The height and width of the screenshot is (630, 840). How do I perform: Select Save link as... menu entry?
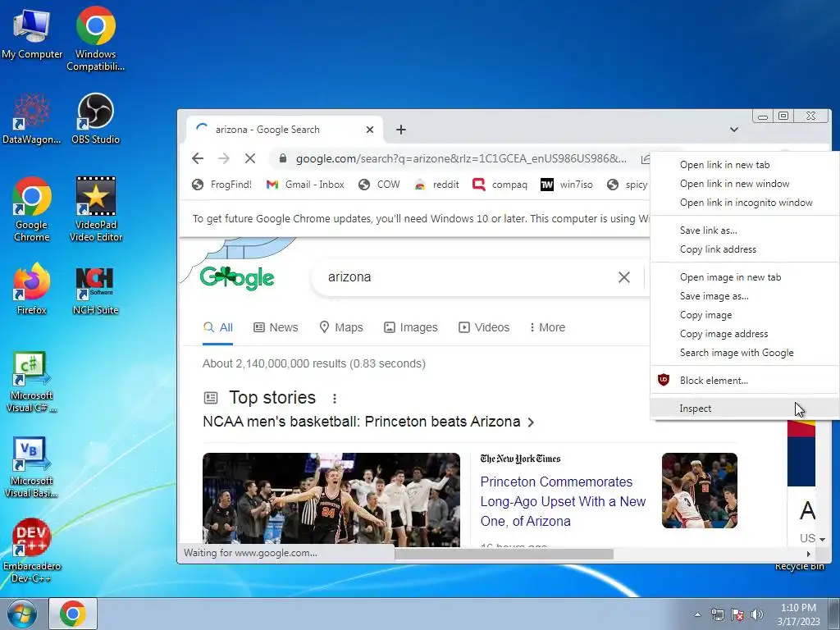[745, 231]
